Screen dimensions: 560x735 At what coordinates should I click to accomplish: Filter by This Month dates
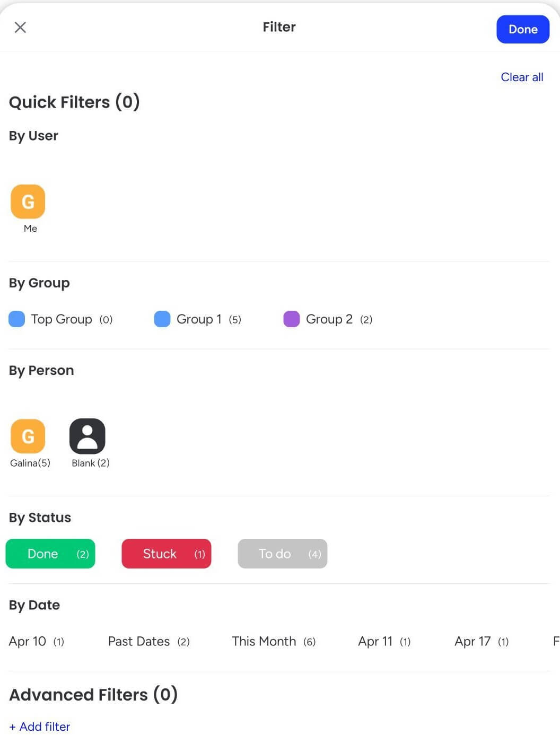tap(273, 642)
